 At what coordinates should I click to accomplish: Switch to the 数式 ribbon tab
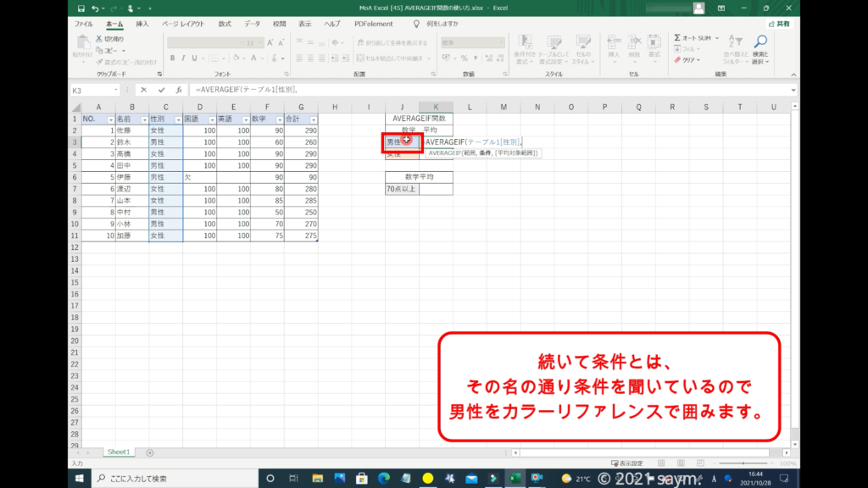coord(225,24)
